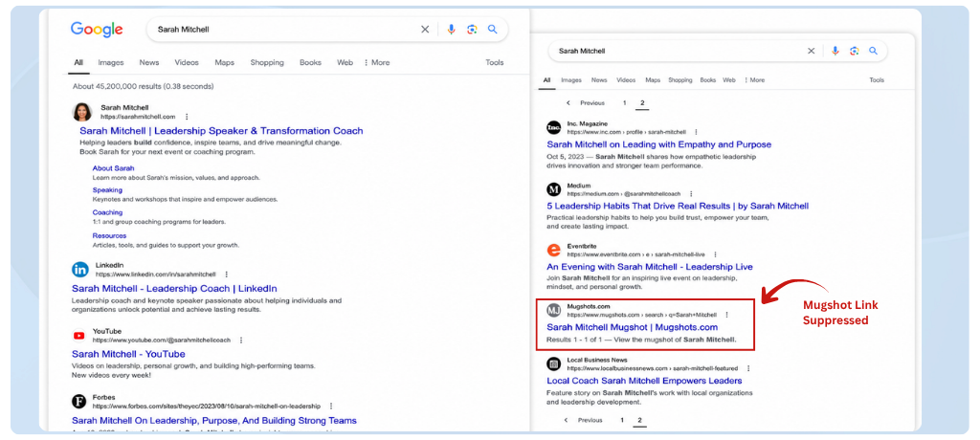Click the Forbes result favicon
980x440 pixels.
(79, 401)
